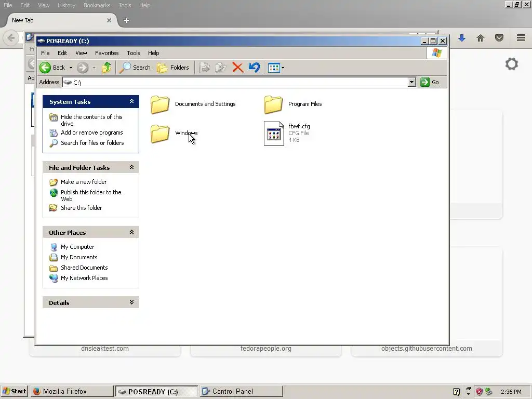Click the New Tab page settings gear

pos(512,64)
